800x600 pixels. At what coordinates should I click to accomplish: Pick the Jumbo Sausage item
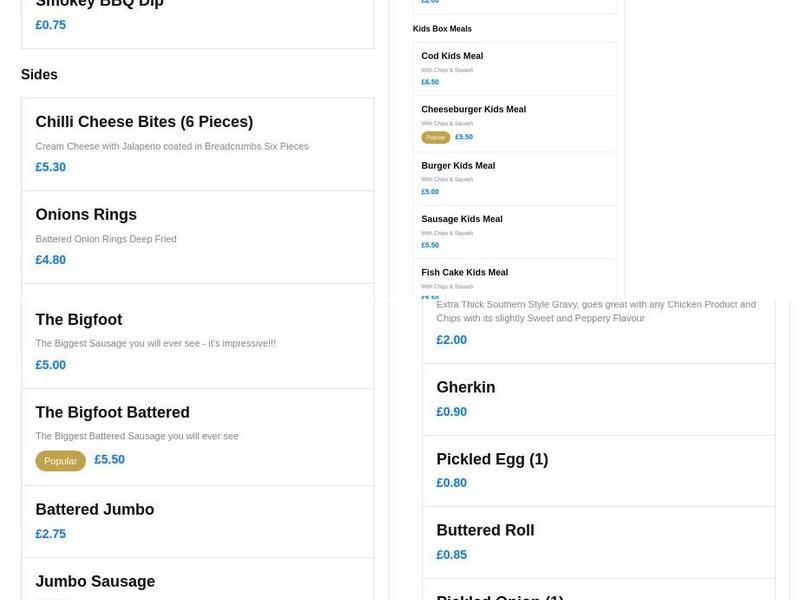tap(95, 582)
